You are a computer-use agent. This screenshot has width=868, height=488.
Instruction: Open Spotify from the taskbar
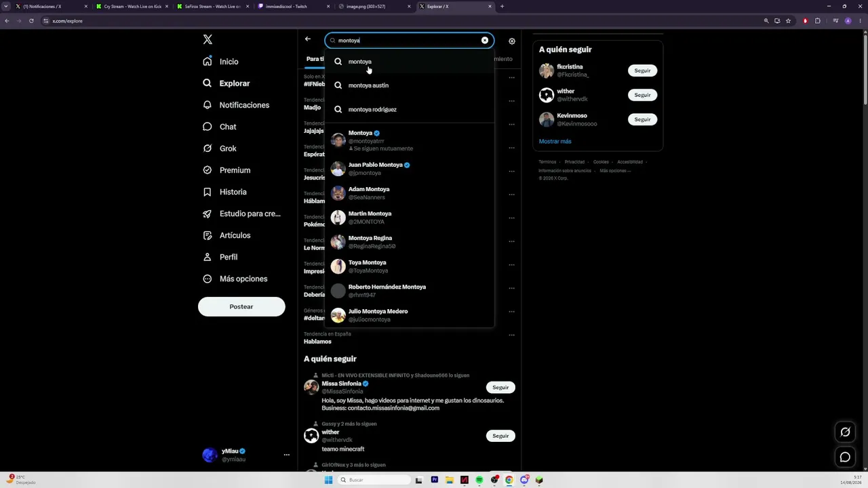(479, 480)
